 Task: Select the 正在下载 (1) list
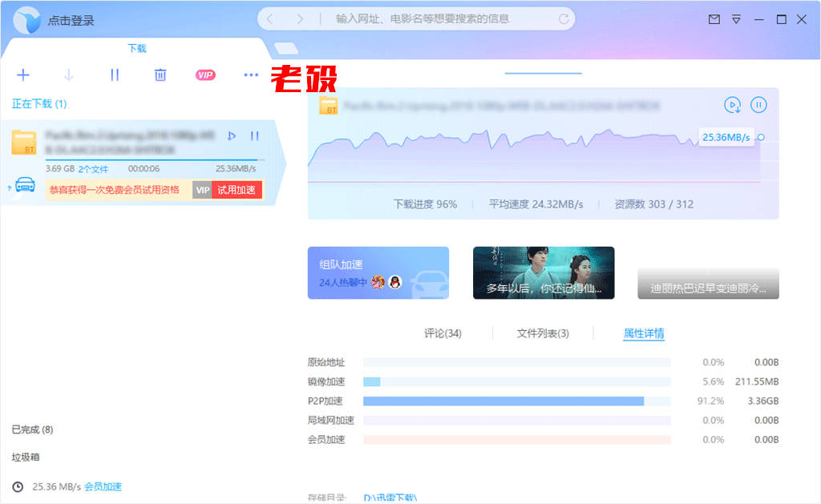(39, 103)
